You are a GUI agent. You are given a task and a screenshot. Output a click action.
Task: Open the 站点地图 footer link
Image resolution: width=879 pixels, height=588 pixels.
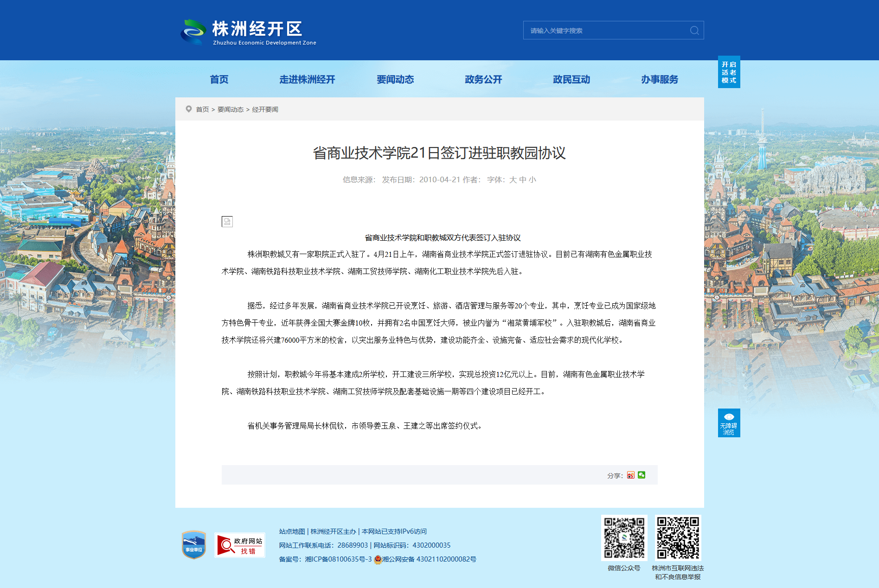(x=292, y=531)
